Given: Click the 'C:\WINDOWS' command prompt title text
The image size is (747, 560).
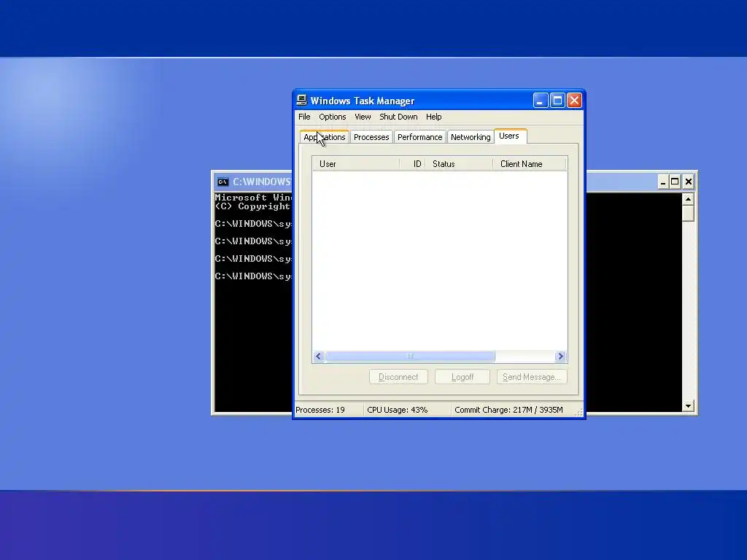Looking at the screenshot, I should pos(262,182).
